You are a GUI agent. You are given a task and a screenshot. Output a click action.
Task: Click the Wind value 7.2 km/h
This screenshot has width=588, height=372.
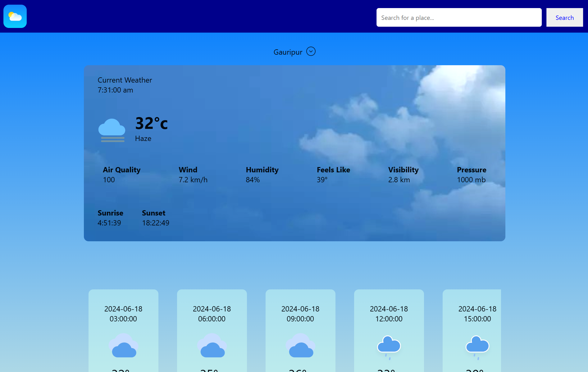(193, 180)
